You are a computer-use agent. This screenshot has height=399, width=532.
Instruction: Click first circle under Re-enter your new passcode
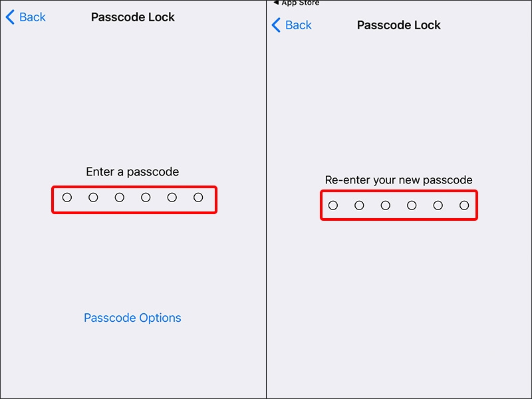tap(333, 205)
